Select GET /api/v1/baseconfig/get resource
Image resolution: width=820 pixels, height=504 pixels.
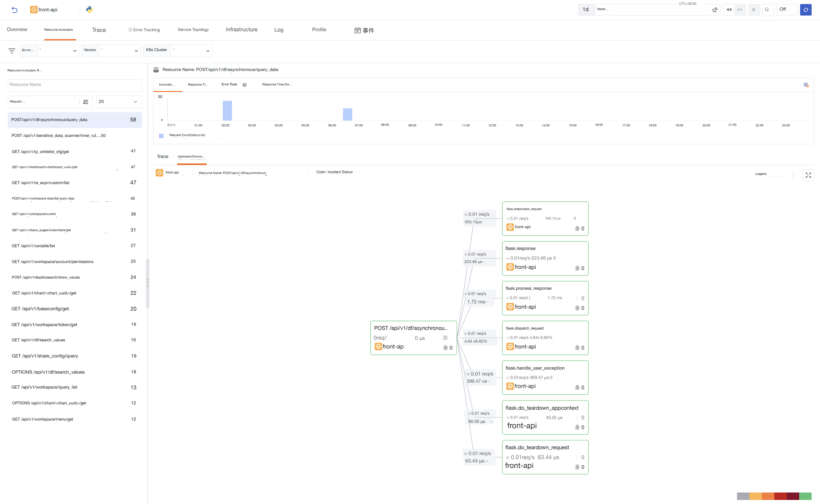75,309
